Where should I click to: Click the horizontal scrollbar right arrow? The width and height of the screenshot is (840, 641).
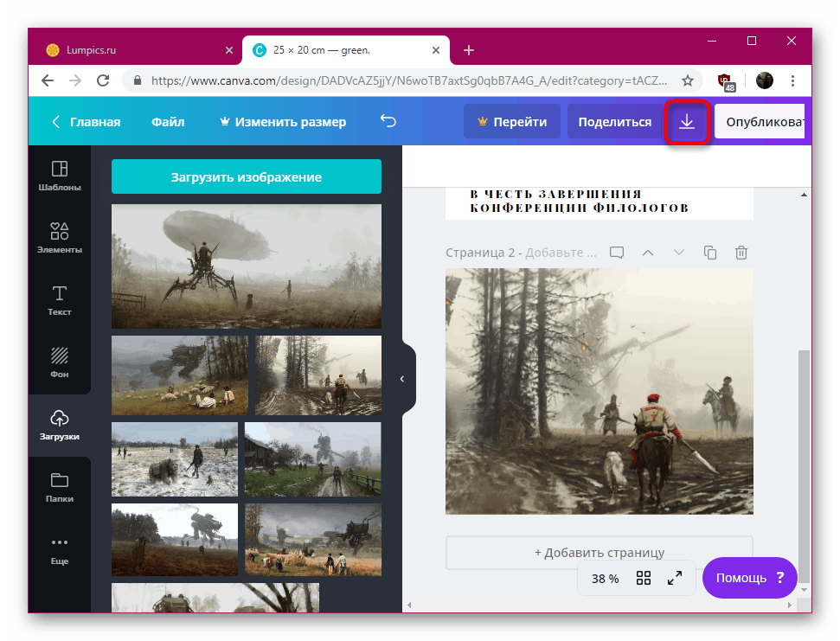click(789, 606)
